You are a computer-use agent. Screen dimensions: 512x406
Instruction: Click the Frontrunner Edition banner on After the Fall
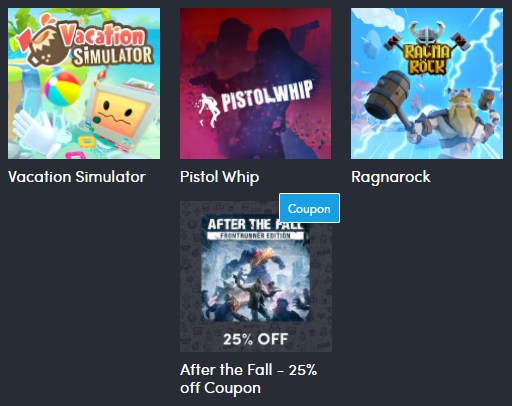coord(255,236)
